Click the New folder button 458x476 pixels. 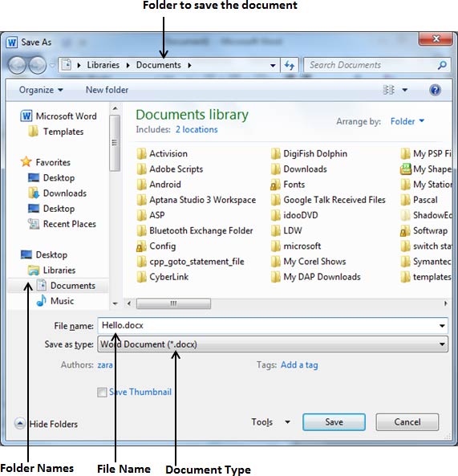[x=107, y=90]
